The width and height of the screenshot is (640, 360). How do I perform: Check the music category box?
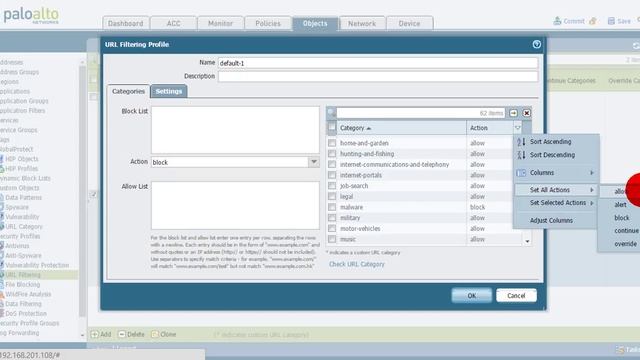(332, 239)
